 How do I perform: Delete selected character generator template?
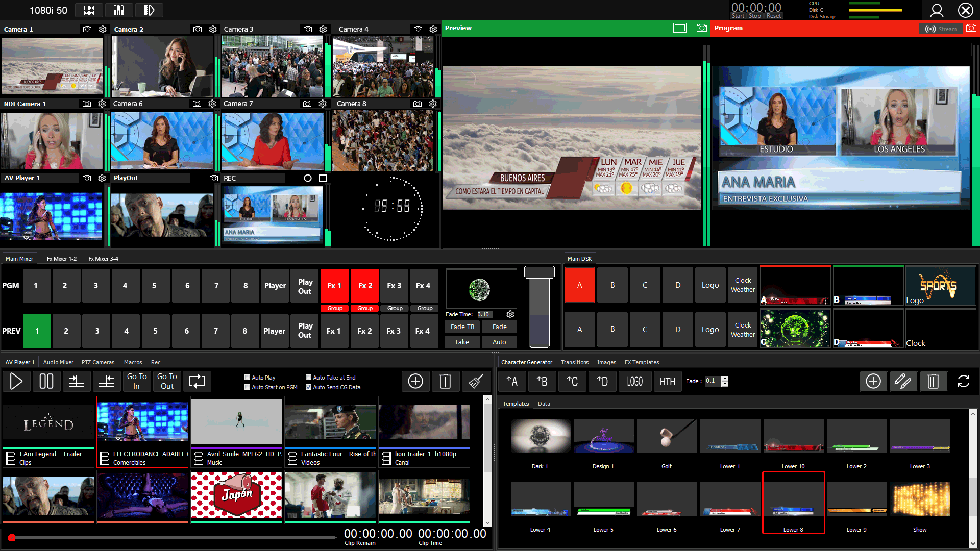coord(933,381)
